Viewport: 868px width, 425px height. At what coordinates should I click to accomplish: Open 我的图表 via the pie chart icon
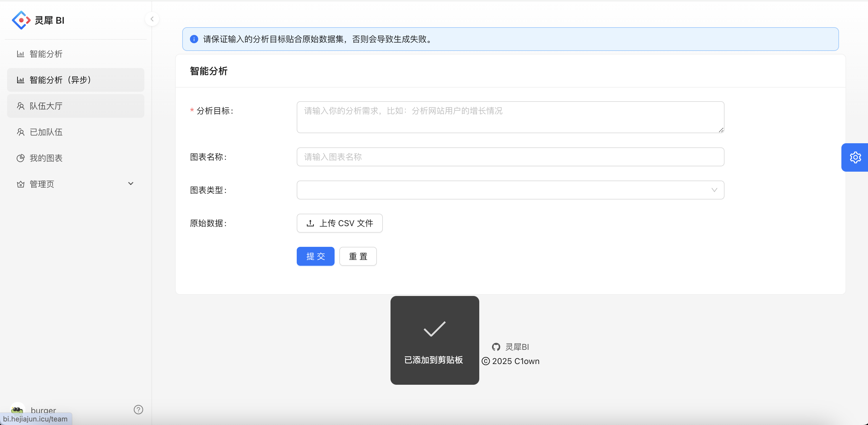(x=20, y=158)
